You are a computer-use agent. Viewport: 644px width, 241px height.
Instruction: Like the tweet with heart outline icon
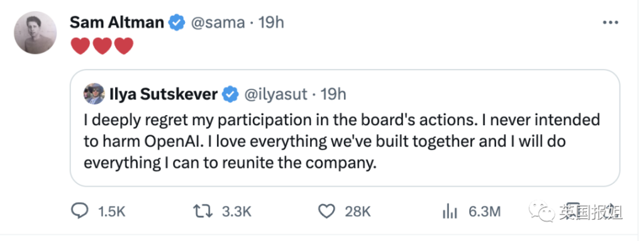point(327,211)
